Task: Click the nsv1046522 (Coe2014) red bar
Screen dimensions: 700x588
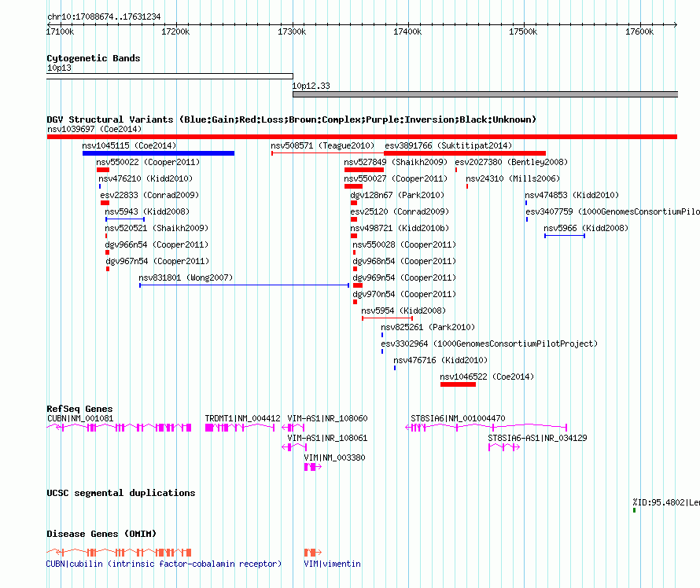Action: (458, 384)
